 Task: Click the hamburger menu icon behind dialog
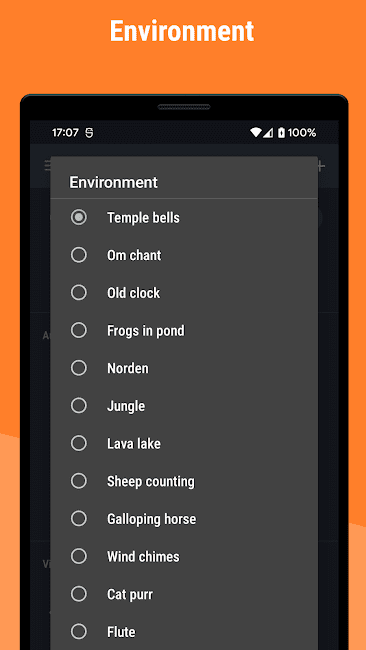47,167
